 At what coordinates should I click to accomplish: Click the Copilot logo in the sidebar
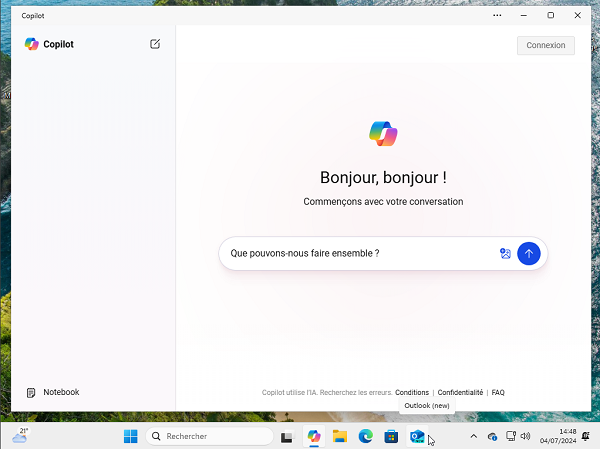point(32,44)
